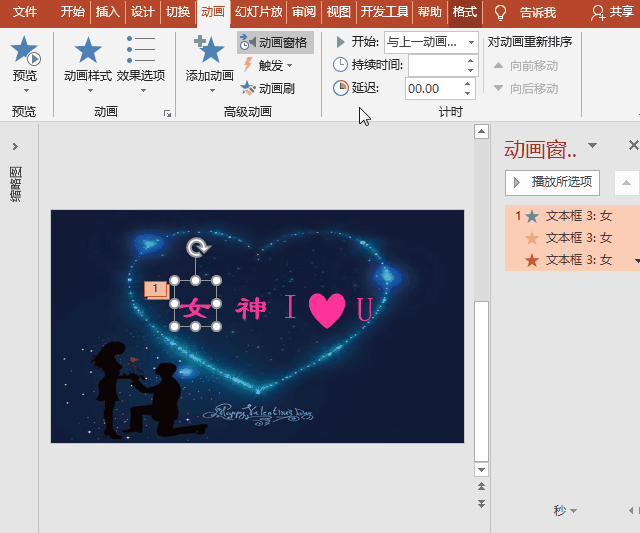Image resolution: width=640 pixels, height=533 pixels.
Task: Switch to the Format (格式) tab
Action: [x=465, y=12]
